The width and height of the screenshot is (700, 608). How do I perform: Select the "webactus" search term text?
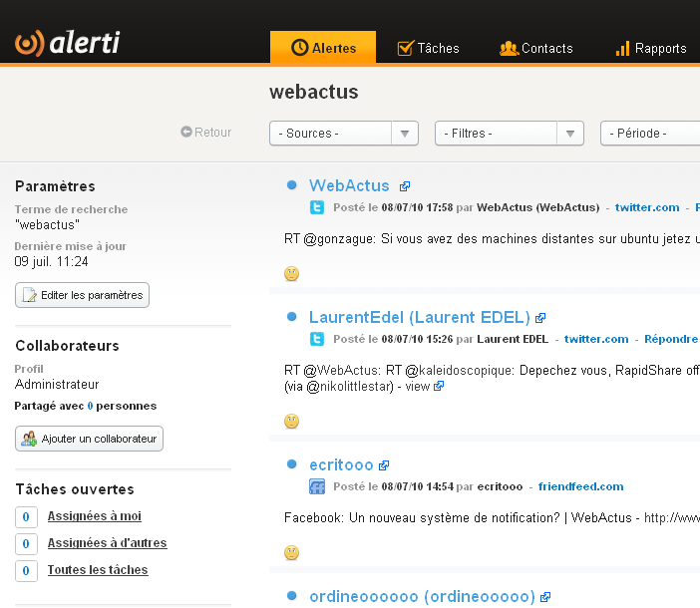pyautogui.click(x=47, y=225)
